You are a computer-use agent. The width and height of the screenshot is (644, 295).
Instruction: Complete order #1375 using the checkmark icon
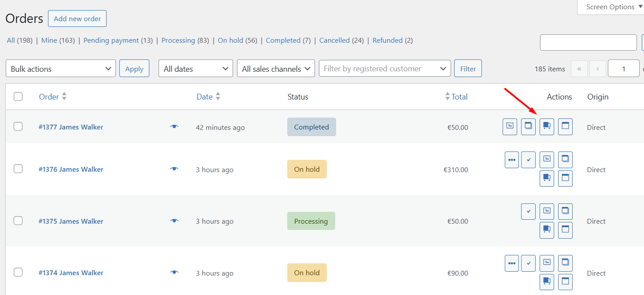[528, 211]
